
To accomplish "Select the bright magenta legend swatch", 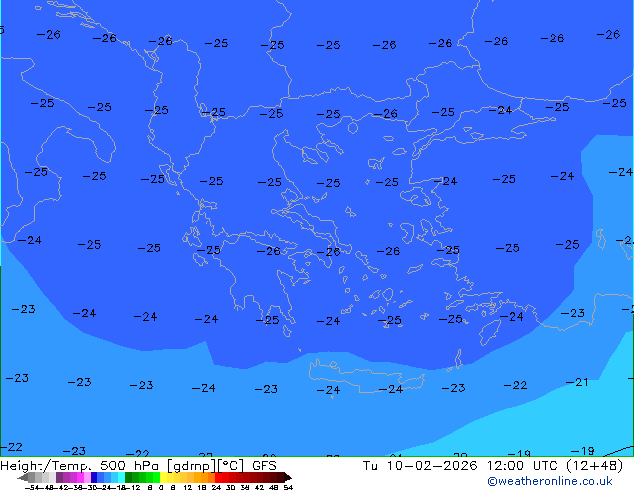I will click(x=80, y=477).
